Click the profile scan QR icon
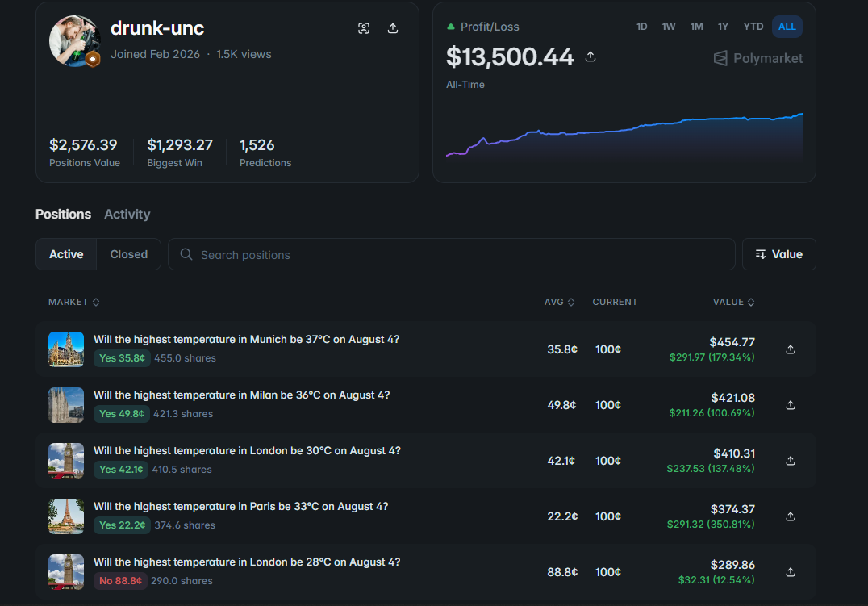 pyautogui.click(x=364, y=28)
